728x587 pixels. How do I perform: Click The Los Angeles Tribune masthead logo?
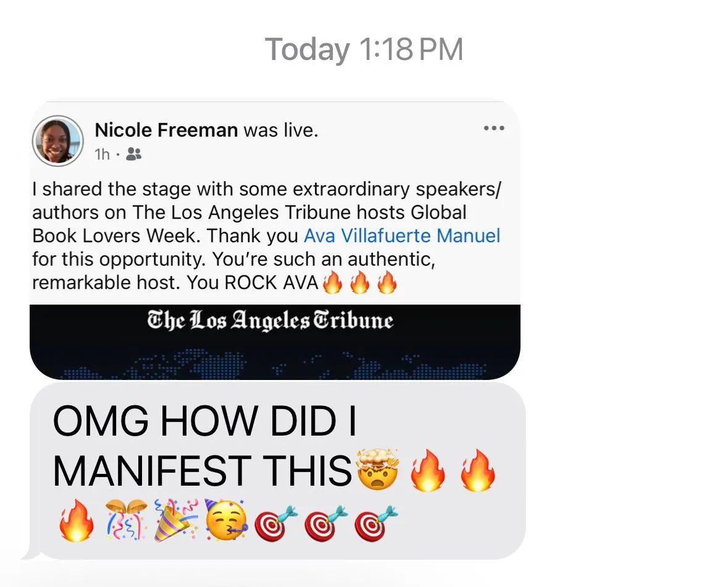coord(270,321)
